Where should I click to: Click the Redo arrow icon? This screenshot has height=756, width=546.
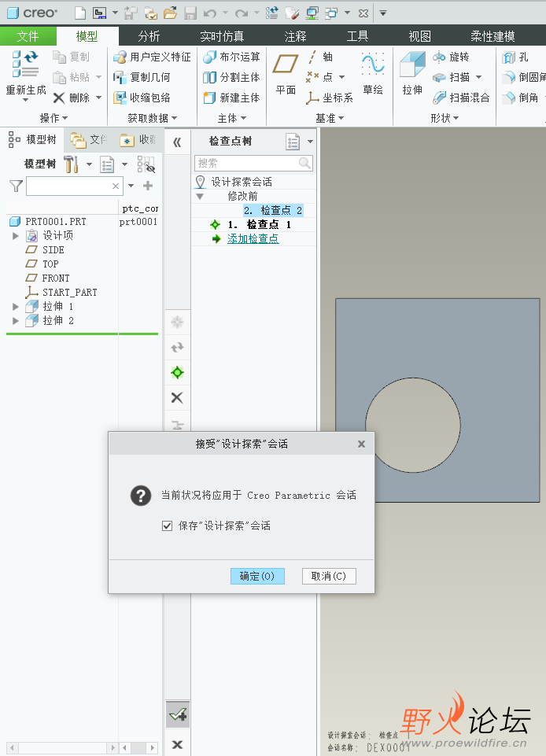242,13
